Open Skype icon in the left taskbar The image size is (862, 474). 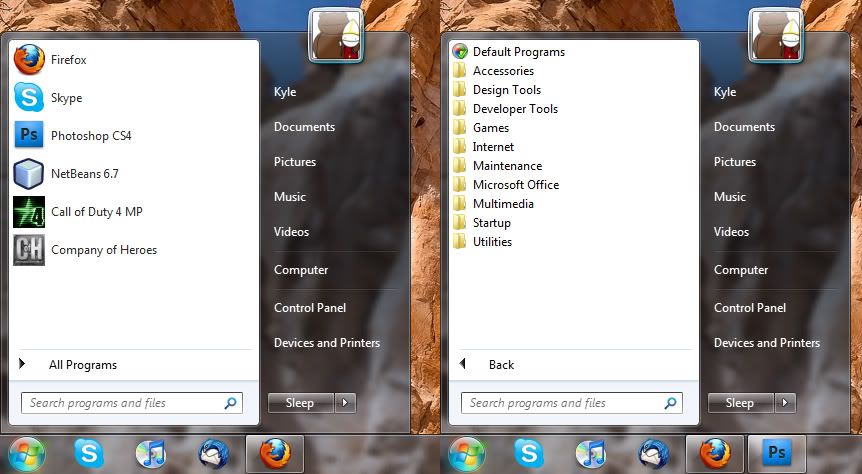point(89,454)
